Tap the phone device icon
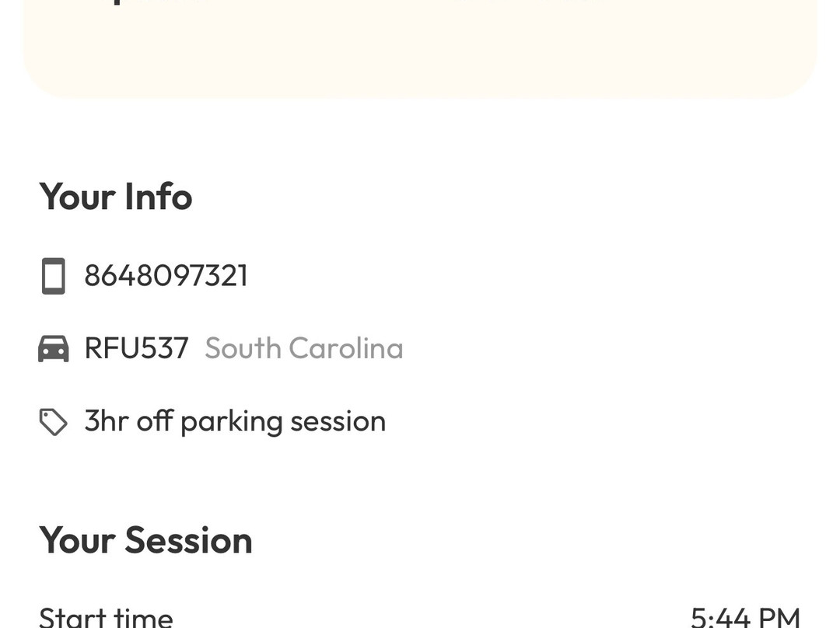 (53, 276)
